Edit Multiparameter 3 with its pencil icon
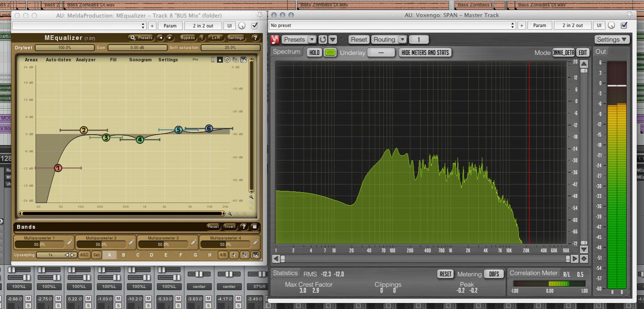The width and height of the screenshot is (644, 309). (194, 242)
